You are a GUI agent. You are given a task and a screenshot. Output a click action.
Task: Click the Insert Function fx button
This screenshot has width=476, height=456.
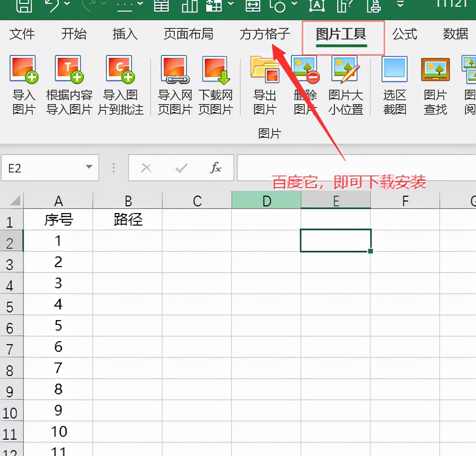coord(216,168)
